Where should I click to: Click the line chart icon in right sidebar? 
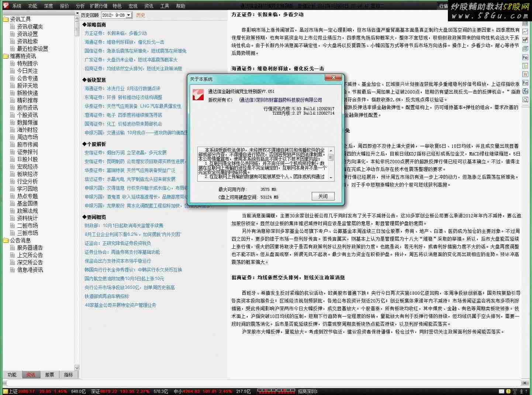(x=525, y=32)
